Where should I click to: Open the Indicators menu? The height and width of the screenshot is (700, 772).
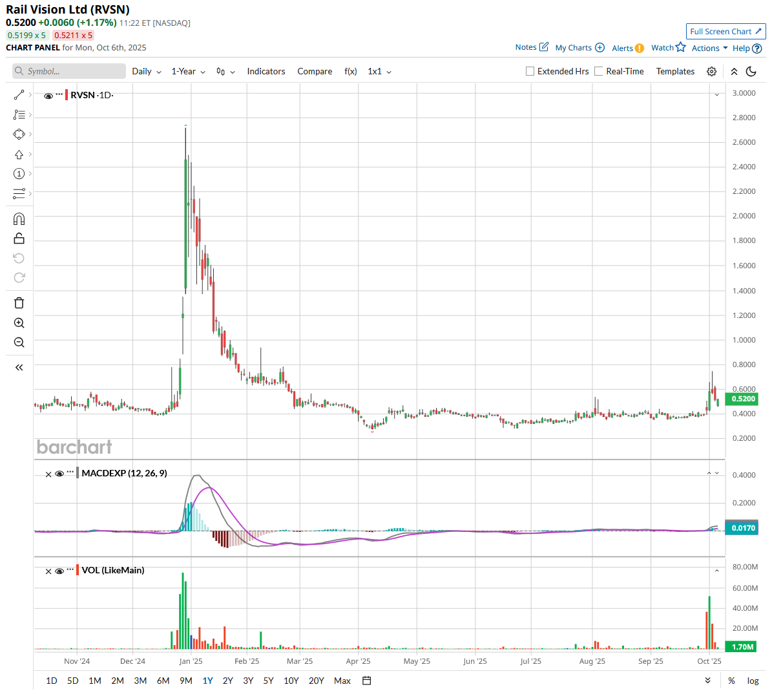pos(266,72)
